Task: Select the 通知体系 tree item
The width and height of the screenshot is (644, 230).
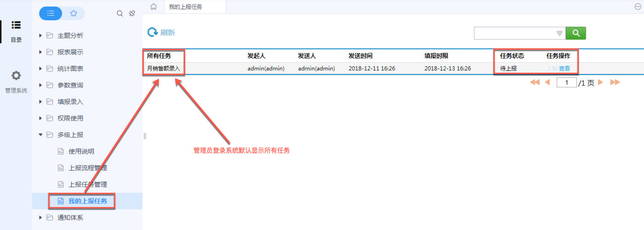Action: click(x=70, y=218)
